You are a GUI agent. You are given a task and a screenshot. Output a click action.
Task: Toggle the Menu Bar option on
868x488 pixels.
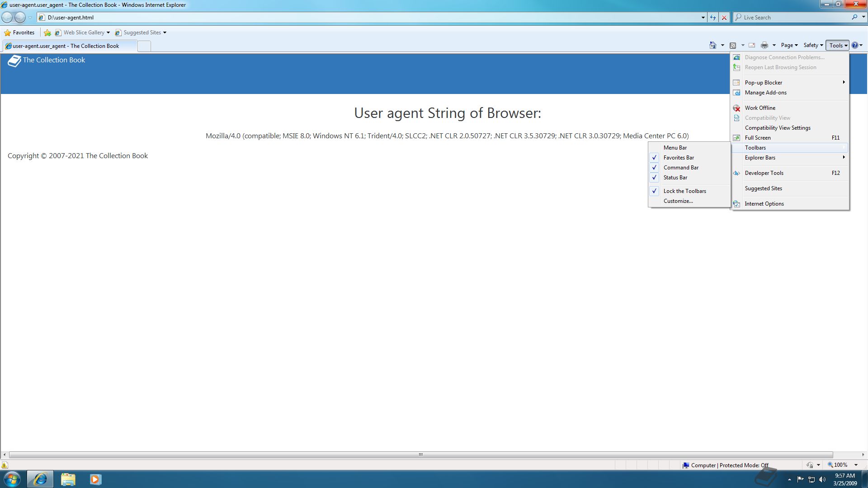689,148
